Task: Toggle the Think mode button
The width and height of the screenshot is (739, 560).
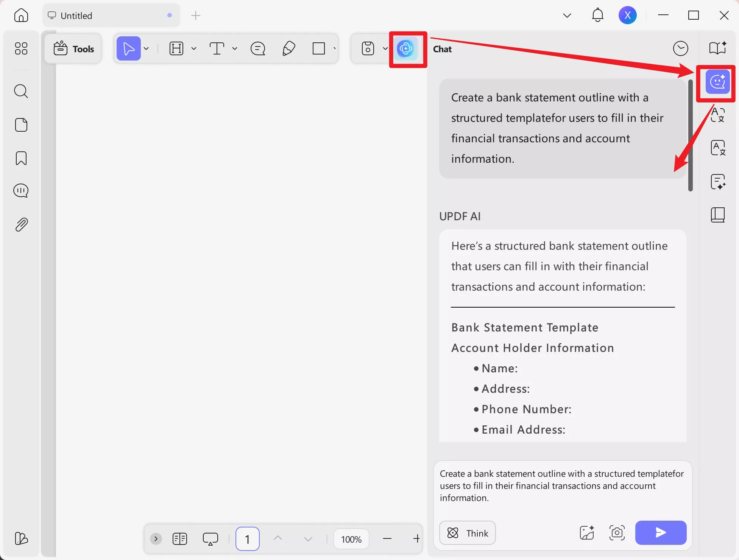Action: coord(467,533)
